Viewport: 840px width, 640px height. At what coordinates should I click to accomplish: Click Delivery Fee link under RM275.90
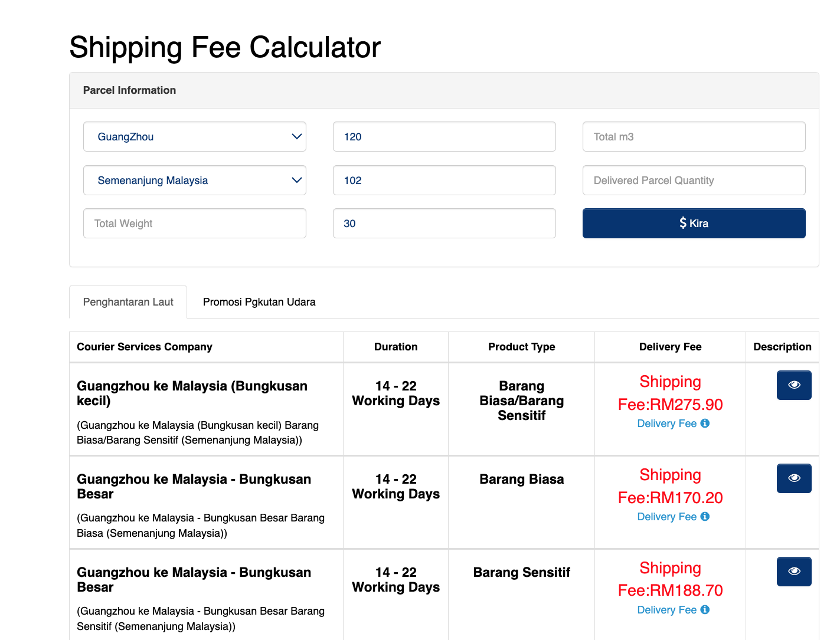tap(666, 424)
